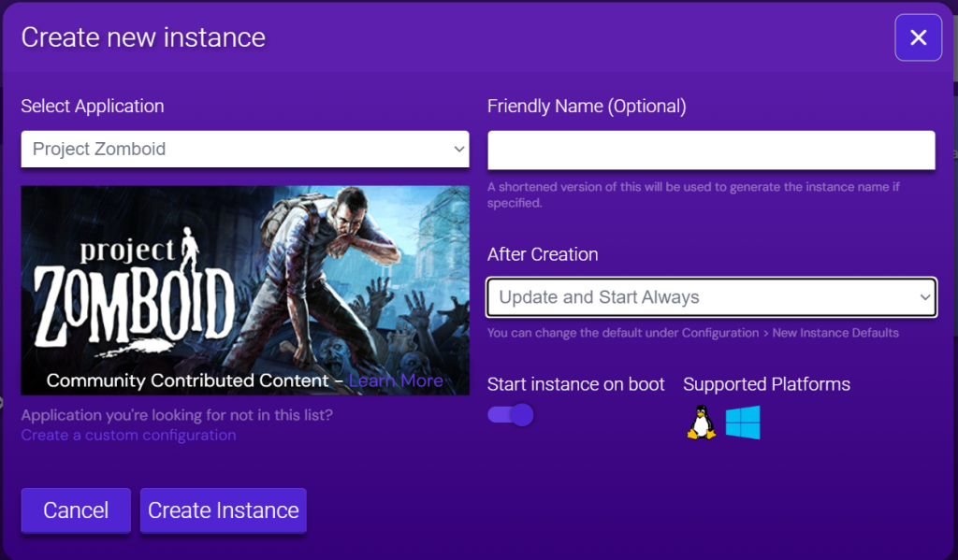Change the Update and Start Always option

[711, 296]
